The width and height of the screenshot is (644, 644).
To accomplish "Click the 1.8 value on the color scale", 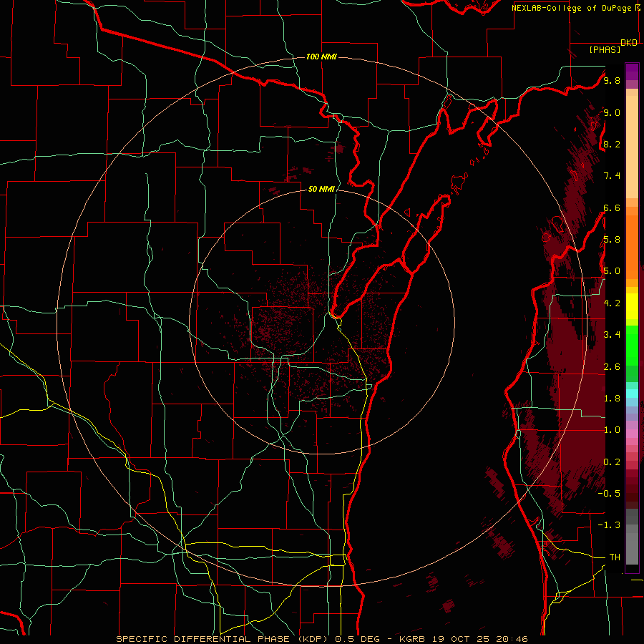I will [612, 399].
